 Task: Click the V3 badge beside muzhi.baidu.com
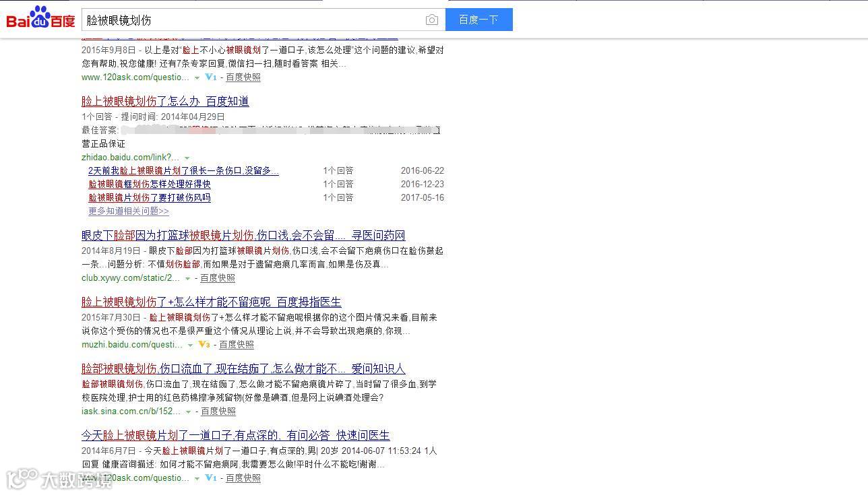pos(204,344)
